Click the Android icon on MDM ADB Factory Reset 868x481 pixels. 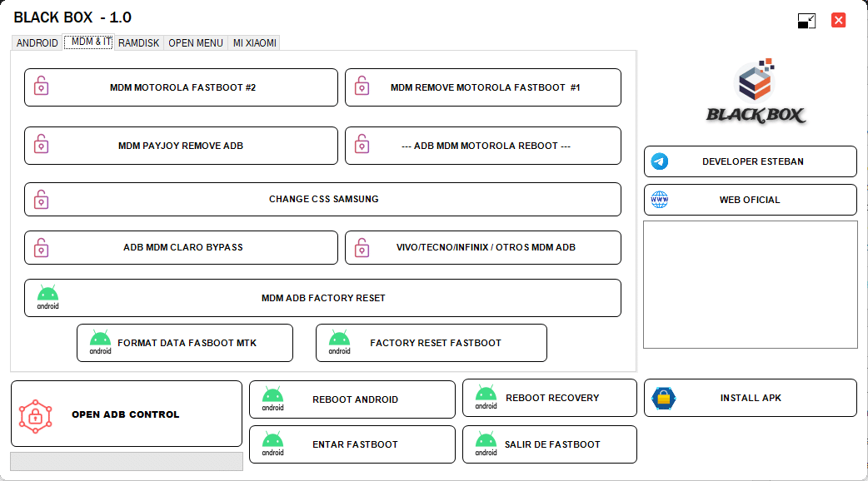point(47,297)
